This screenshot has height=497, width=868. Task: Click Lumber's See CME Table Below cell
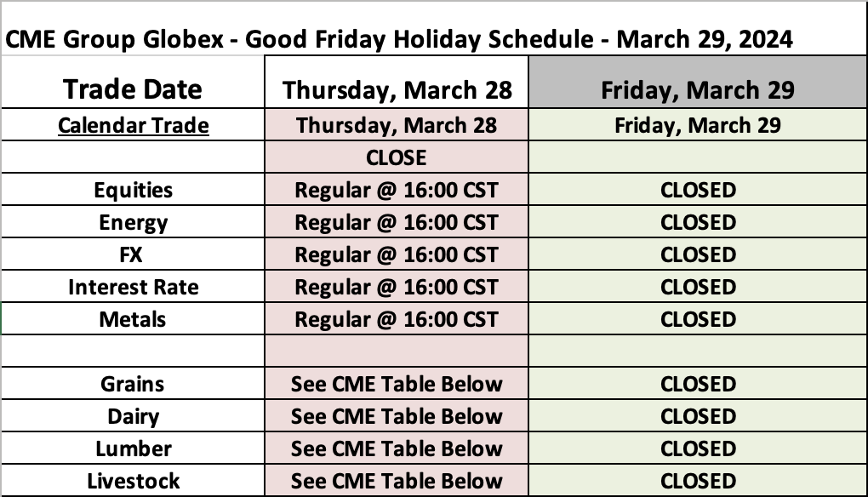[396, 448]
